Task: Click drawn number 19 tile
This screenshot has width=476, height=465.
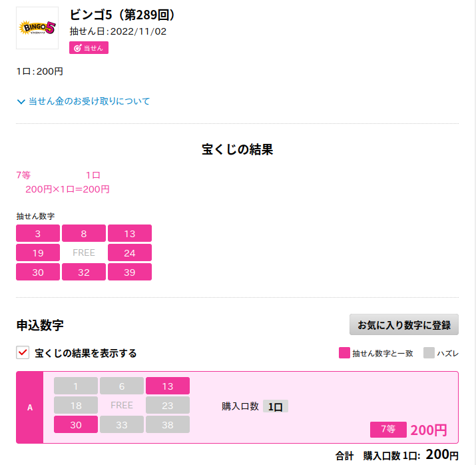Action: pos(38,252)
